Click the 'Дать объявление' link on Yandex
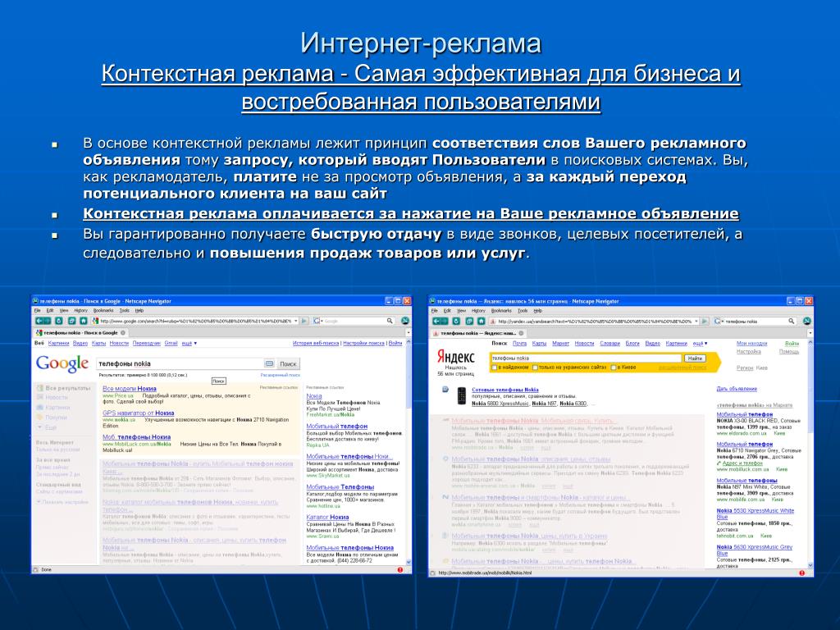The width and height of the screenshot is (840, 630). pyautogui.click(x=737, y=389)
